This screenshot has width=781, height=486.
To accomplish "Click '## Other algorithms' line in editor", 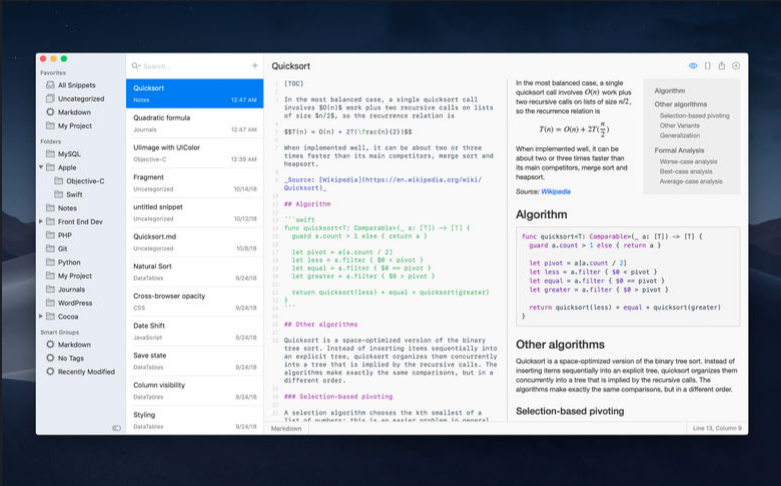I will click(x=321, y=324).
